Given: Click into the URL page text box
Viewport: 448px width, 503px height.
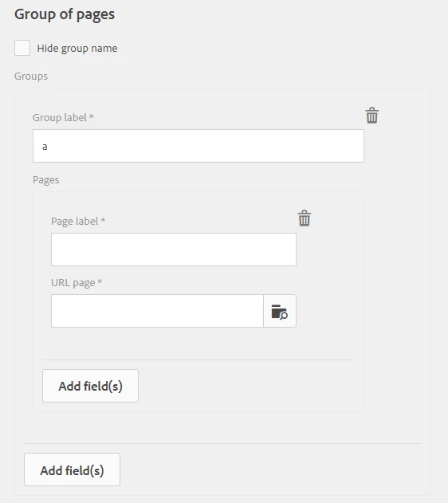Looking at the screenshot, I should pos(158,311).
